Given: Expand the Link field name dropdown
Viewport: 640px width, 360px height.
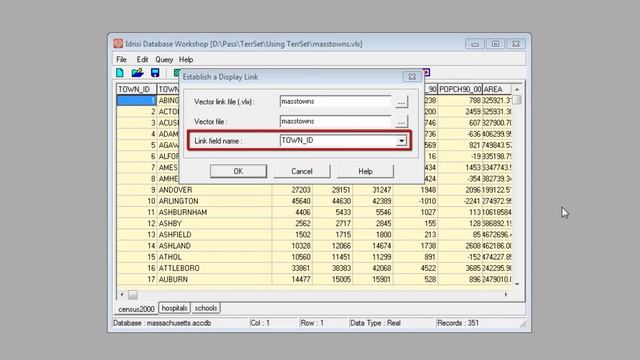Looking at the screenshot, I should (402, 141).
